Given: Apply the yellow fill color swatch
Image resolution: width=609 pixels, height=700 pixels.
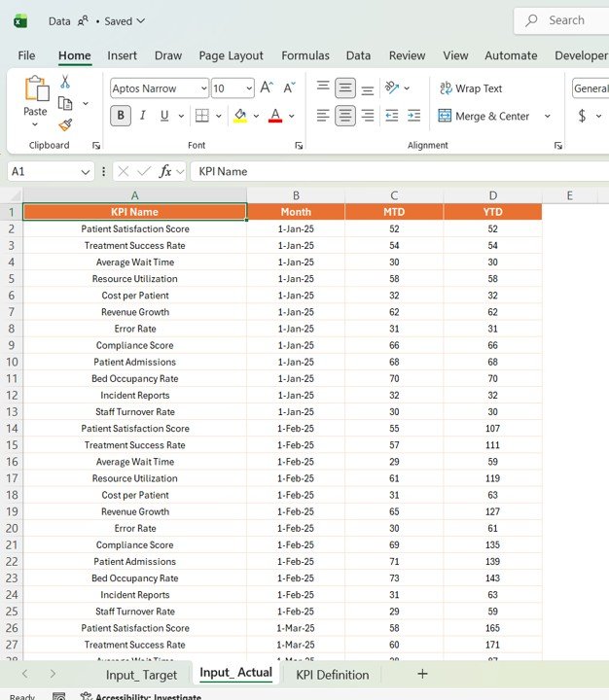Looking at the screenshot, I should [240, 116].
